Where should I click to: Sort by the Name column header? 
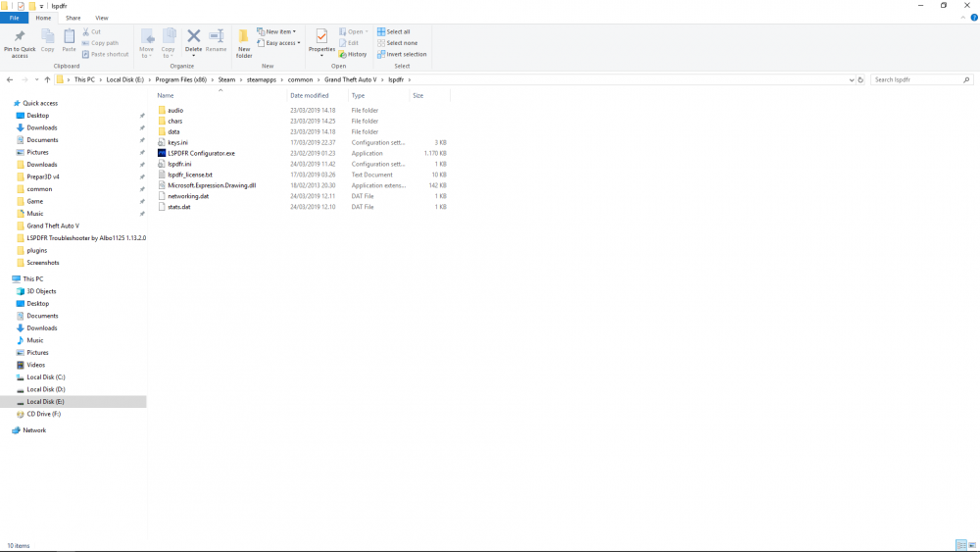point(165,96)
